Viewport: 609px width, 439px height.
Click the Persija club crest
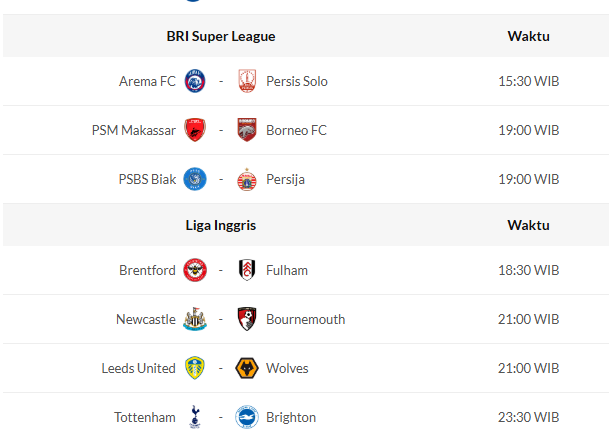point(247,179)
